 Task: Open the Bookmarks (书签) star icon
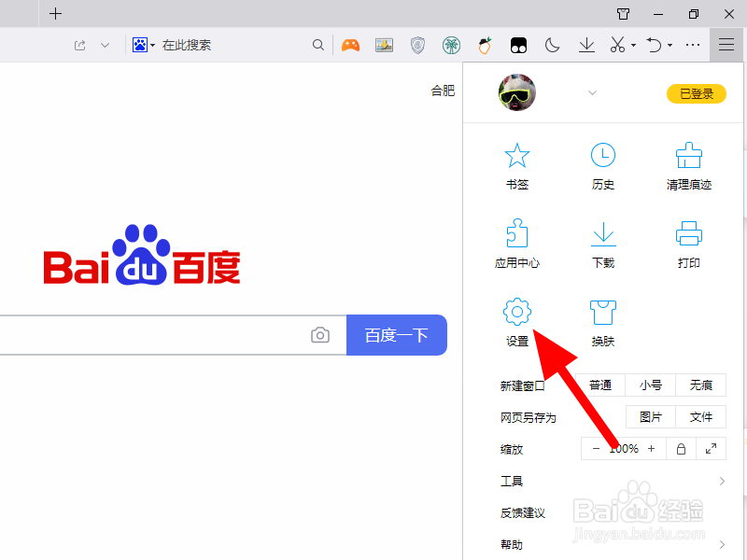pos(517,156)
